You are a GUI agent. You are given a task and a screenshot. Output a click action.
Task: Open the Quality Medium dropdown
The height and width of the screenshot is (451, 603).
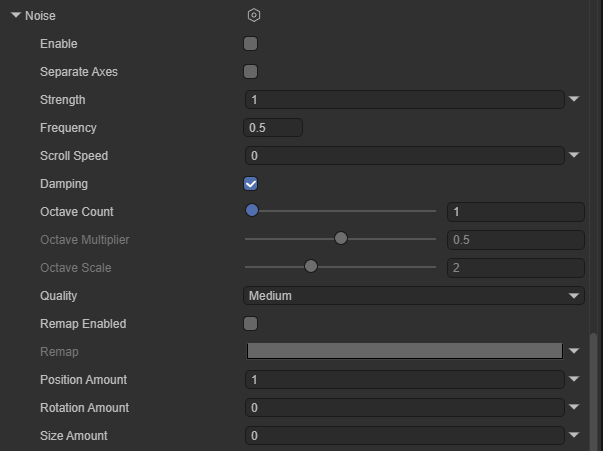pos(414,296)
